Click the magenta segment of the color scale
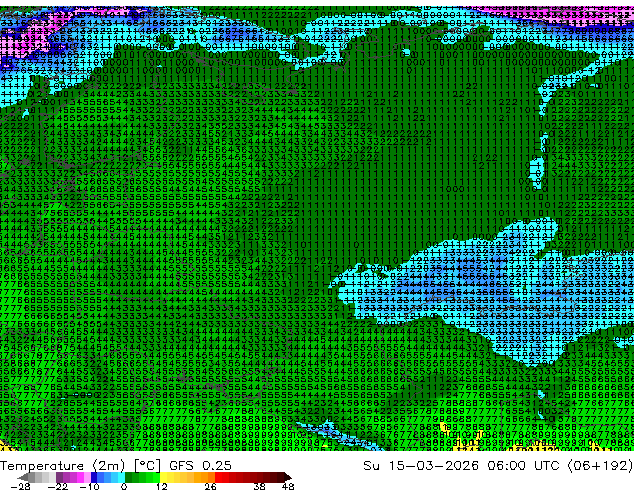Image resolution: width=634 pixels, height=490 pixels. click(x=80, y=477)
